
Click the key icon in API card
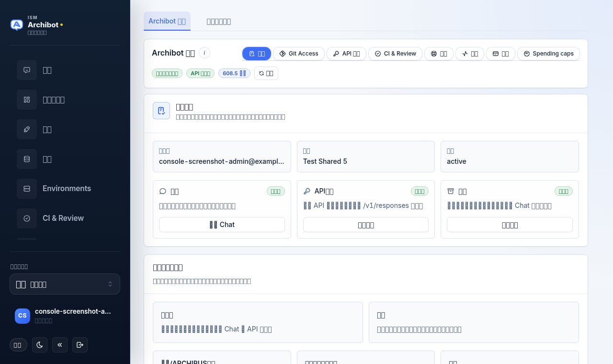coord(307,191)
